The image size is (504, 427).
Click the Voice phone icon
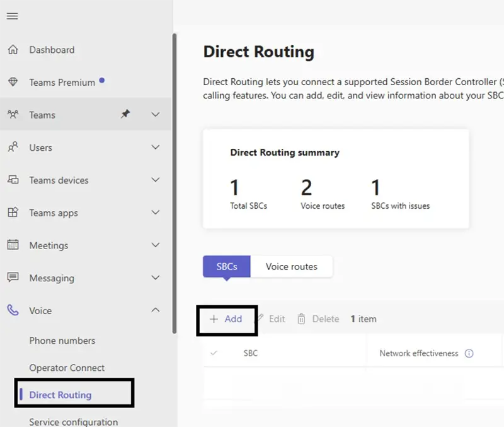(13, 310)
